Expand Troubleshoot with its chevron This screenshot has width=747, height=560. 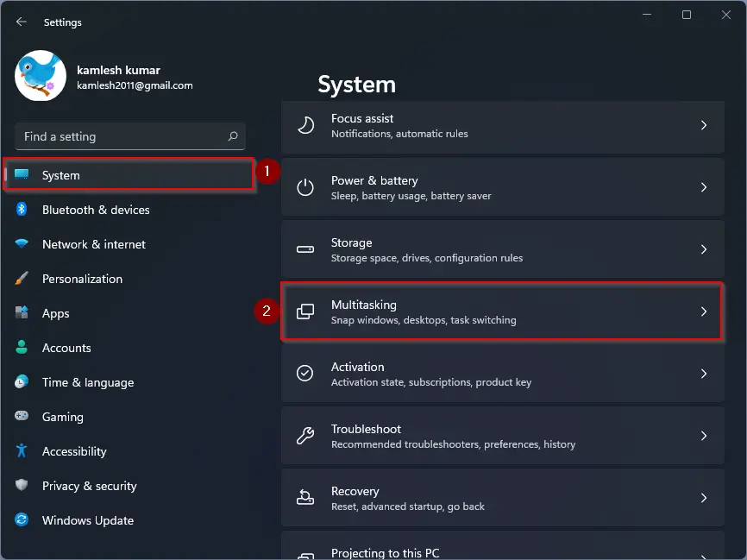click(x=704, y=436)
